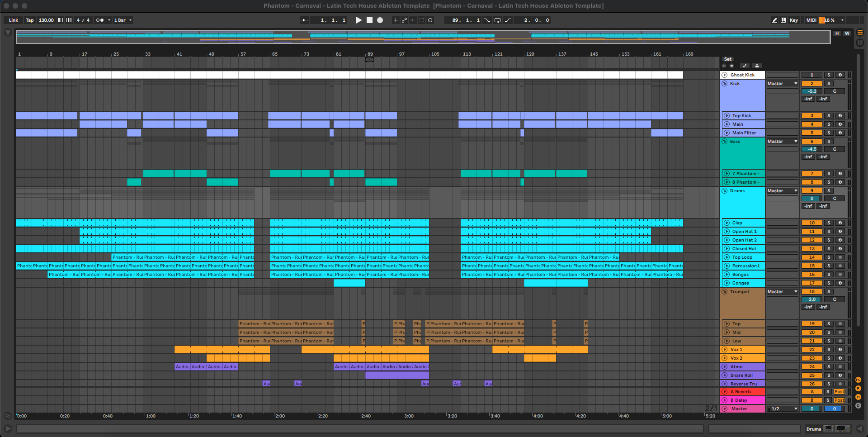868x437 pixels.
Task: Show the In/Out section with I-O button
Action: click(x=858, y=380)
